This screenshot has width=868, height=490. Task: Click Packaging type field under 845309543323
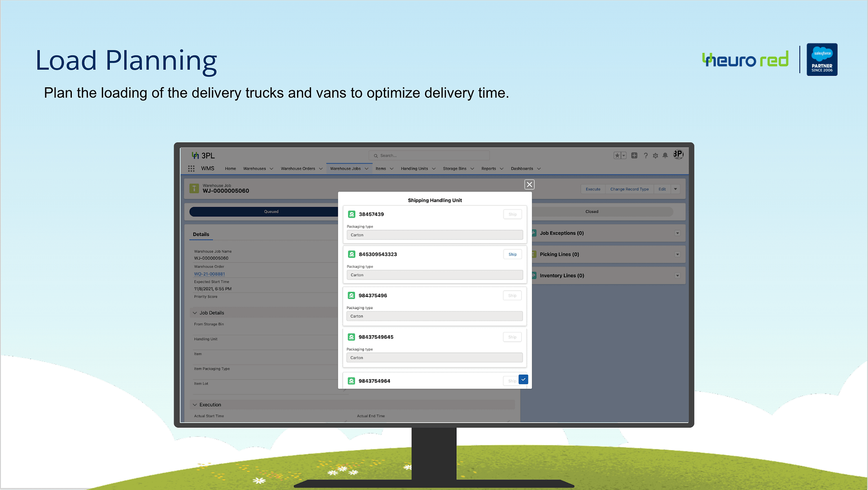pos(435,275)
